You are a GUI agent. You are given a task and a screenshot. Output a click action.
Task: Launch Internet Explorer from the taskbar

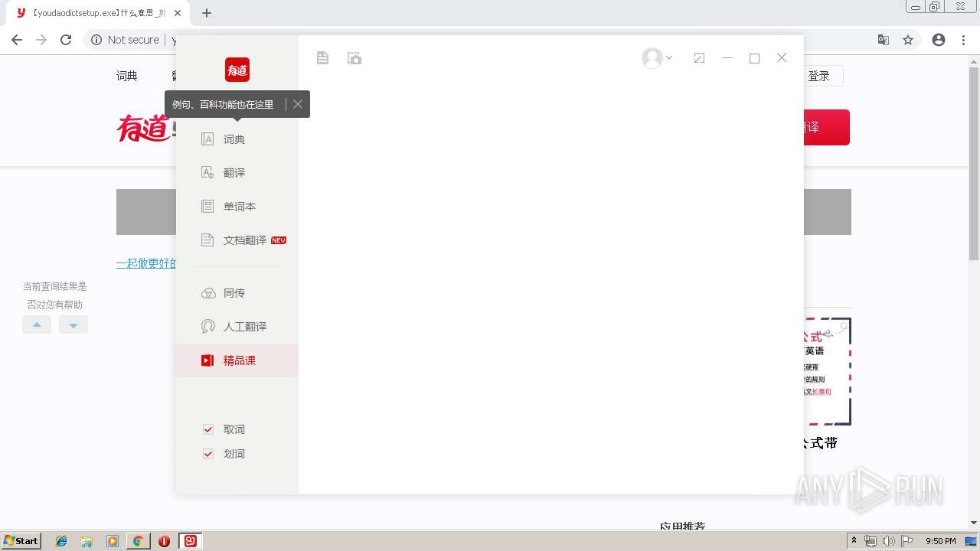(61, 541)
